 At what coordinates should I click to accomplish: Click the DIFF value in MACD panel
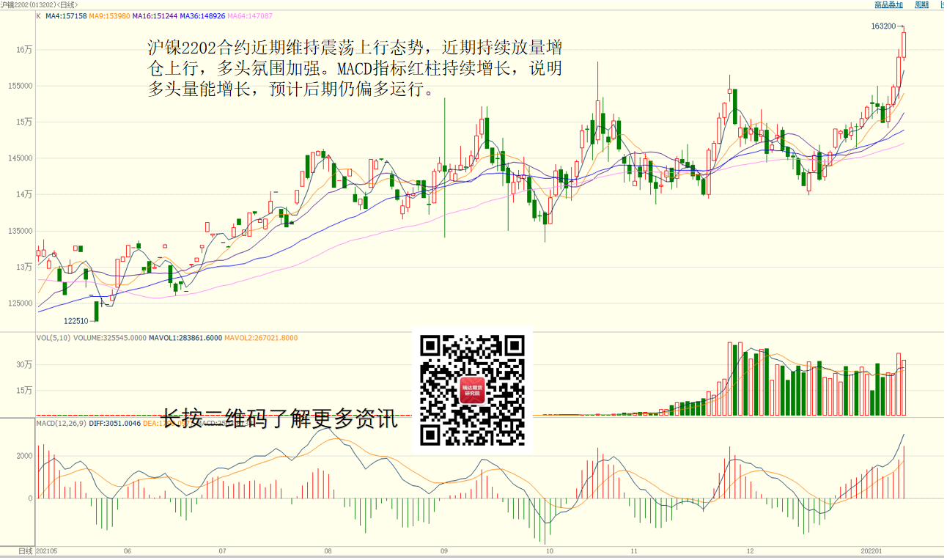[x=115, y=423]
